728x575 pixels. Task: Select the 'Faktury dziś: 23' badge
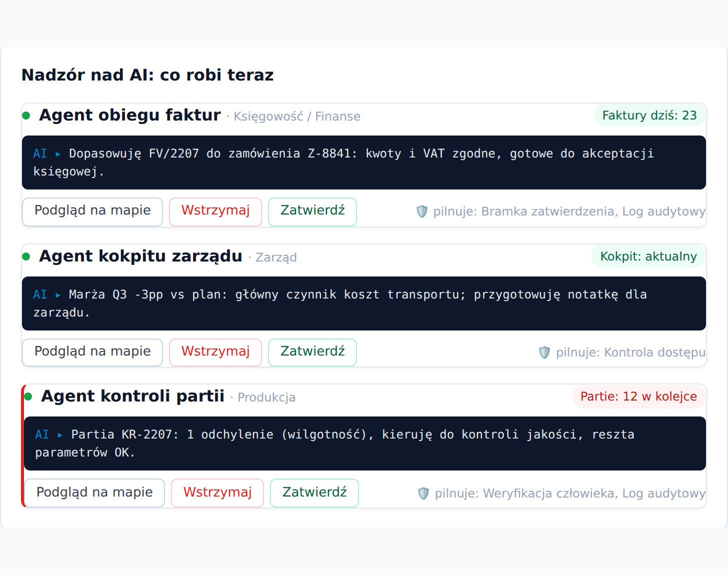pyautogui.click(x=649, y=115)
